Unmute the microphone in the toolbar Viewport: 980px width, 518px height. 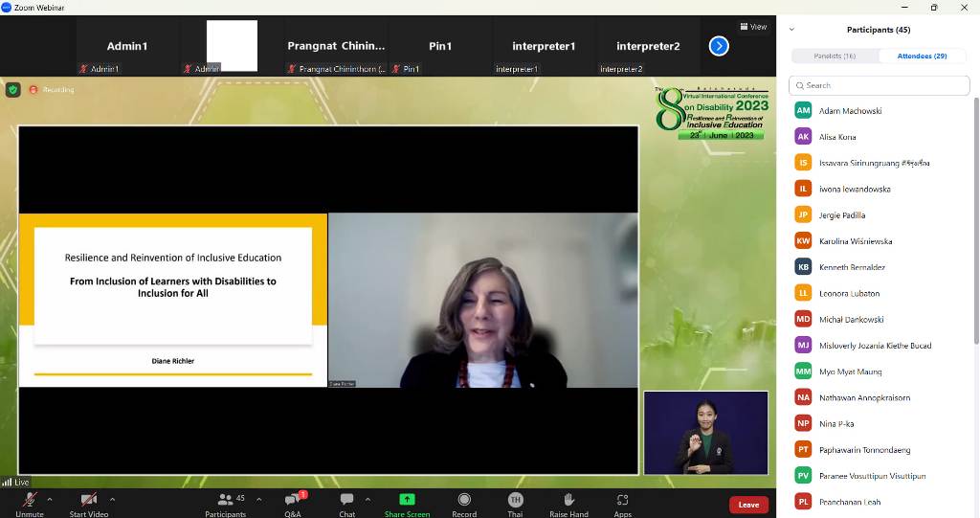pyautogui.click(x=30, y=505)
